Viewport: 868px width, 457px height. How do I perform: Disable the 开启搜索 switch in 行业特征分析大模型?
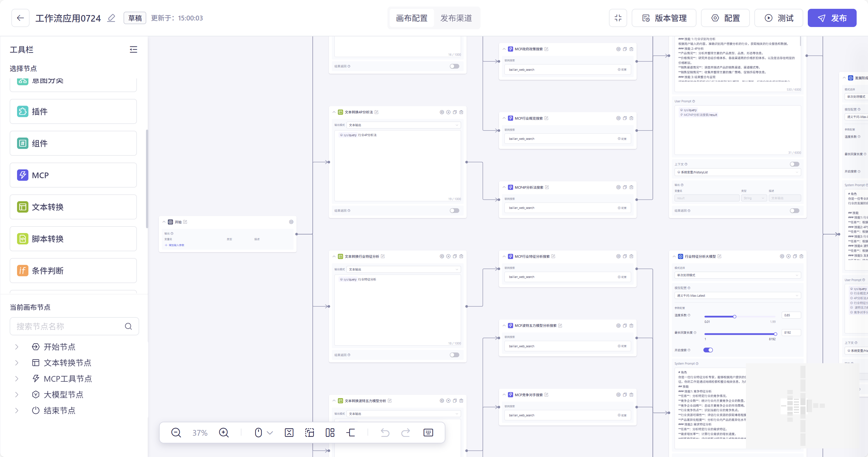708,350
